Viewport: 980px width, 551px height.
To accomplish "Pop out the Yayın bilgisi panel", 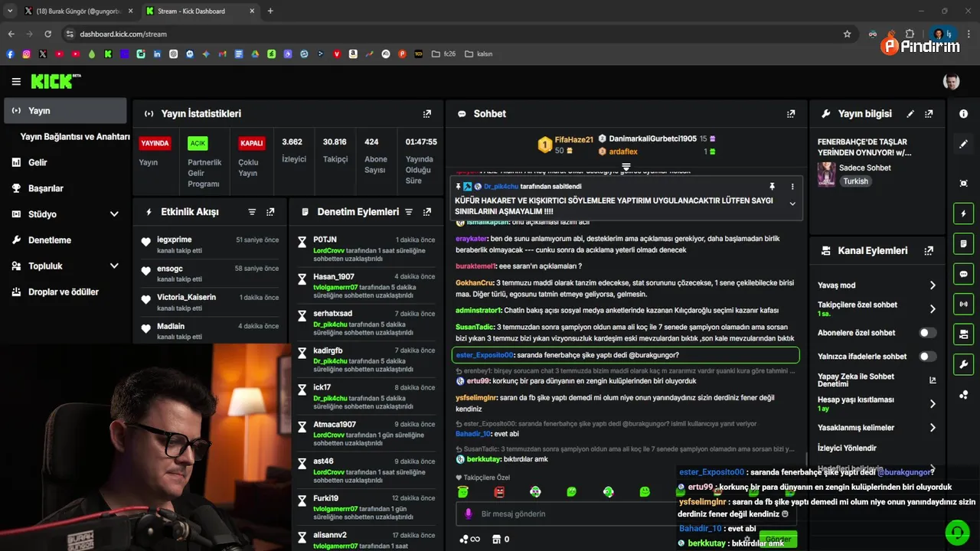I will click(x=929, y=113).
